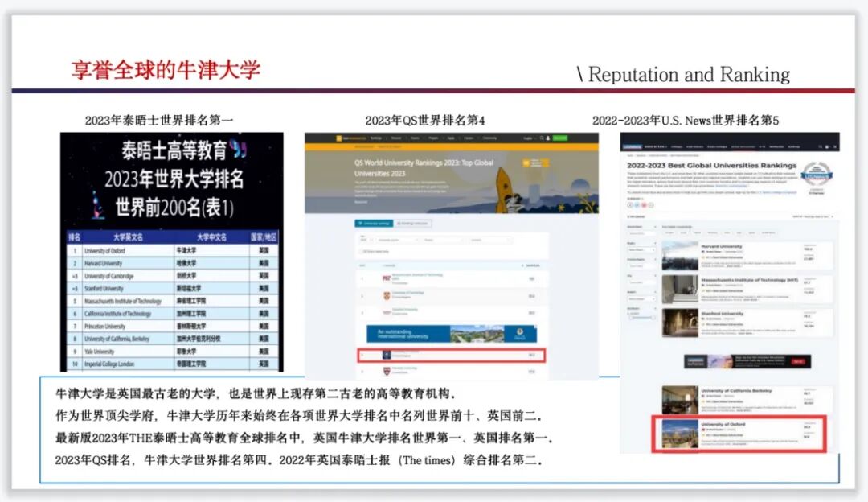The image size is (868, 502).
Task: Select University of California, Berkeley table row
Action: (x=172, y=339)
